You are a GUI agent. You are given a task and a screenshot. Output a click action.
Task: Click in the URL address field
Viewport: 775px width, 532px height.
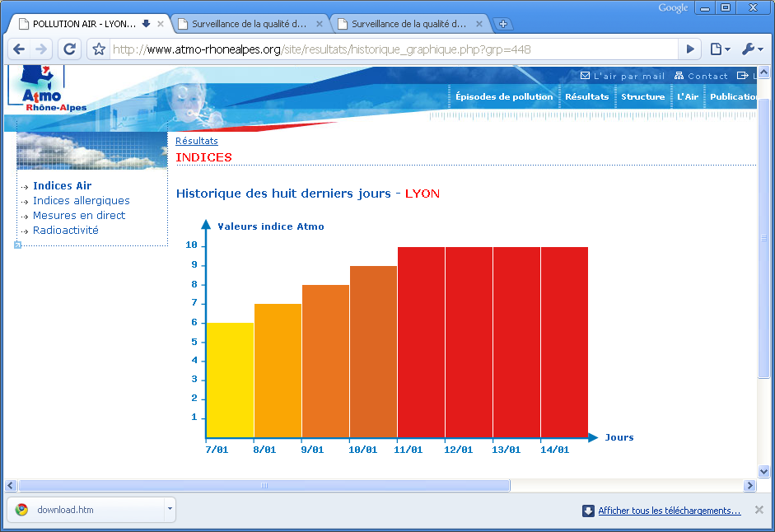395,49
